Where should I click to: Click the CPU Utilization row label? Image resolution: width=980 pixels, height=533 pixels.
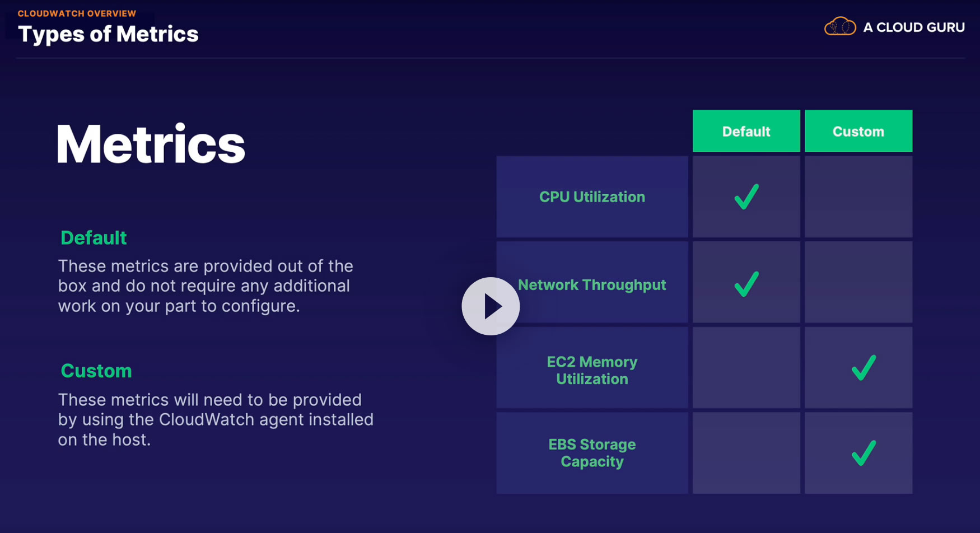click(x=592, y=197)
